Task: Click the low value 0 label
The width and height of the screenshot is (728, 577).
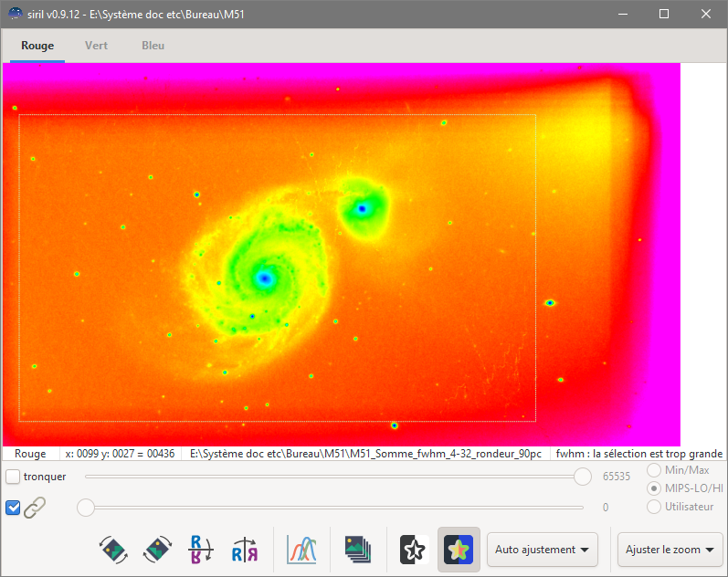Action: (606, 508)
